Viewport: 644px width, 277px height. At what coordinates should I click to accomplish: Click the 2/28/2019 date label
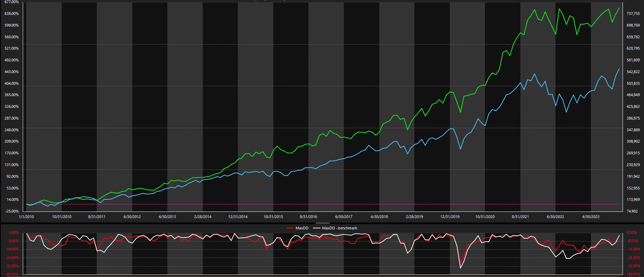tap(414, 217)
